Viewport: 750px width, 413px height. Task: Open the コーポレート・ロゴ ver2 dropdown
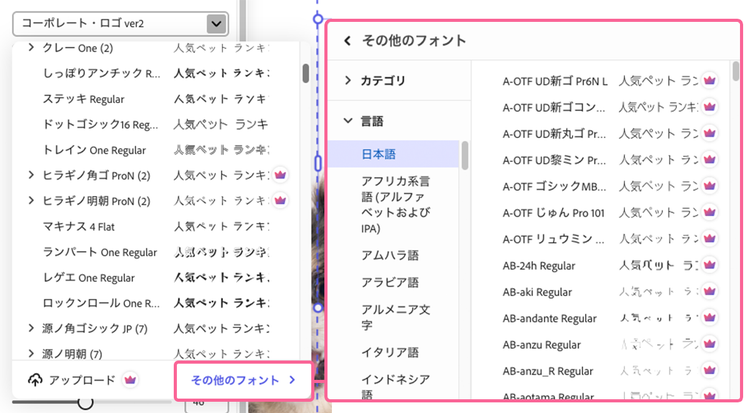[121, 23]
